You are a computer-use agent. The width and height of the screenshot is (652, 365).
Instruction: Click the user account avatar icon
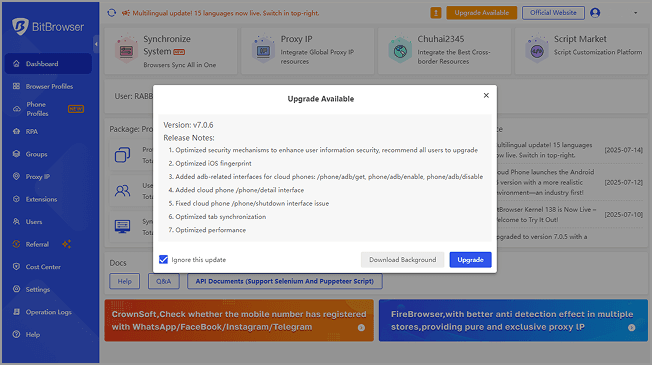pyautogui.click(x=595, y=13)
